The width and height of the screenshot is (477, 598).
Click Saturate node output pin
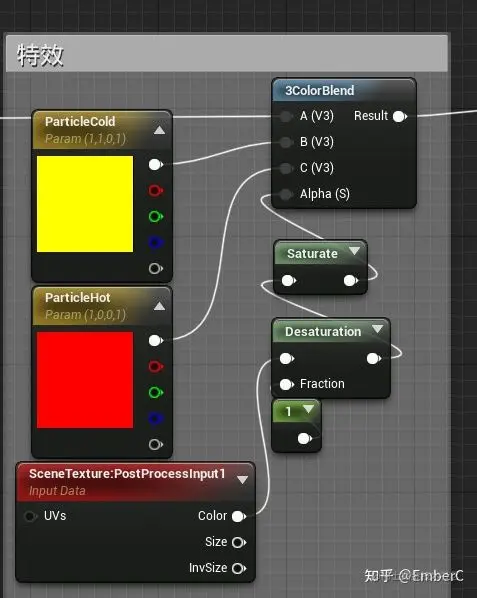point(351,281)
